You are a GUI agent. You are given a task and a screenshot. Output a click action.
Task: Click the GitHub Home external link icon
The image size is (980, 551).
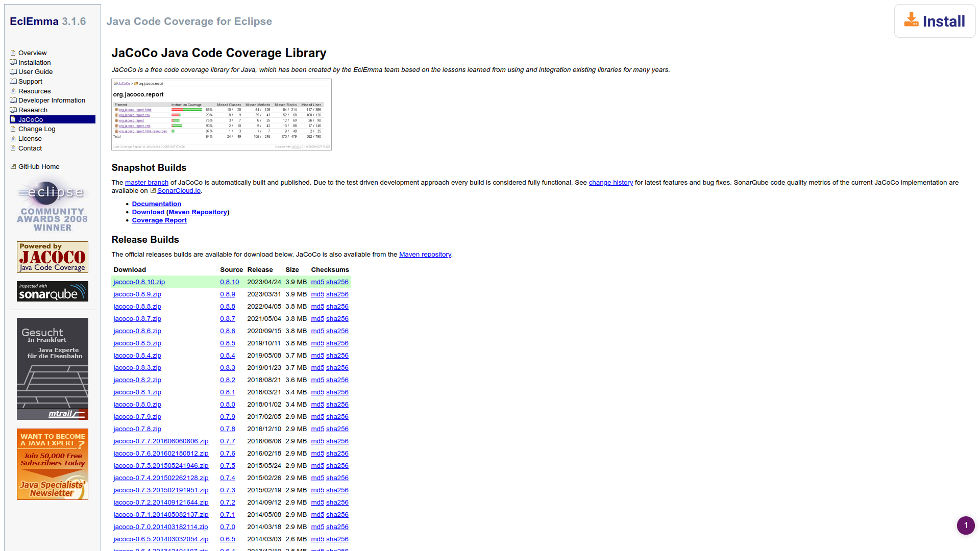(13, 166)
